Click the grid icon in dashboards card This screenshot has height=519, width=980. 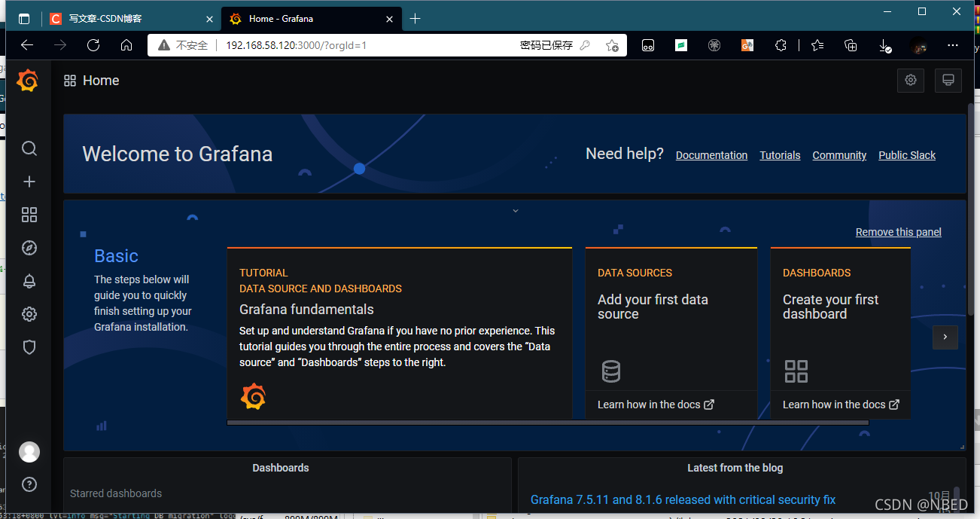click(x=796, y=371)
